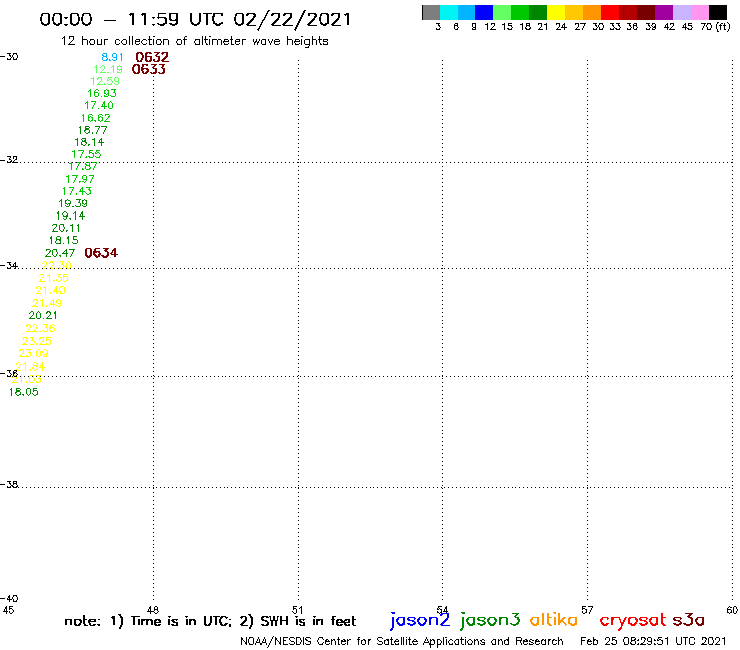Click the "jason2" satellite label
Screen dimensions: 740x650
pos(420,620)
